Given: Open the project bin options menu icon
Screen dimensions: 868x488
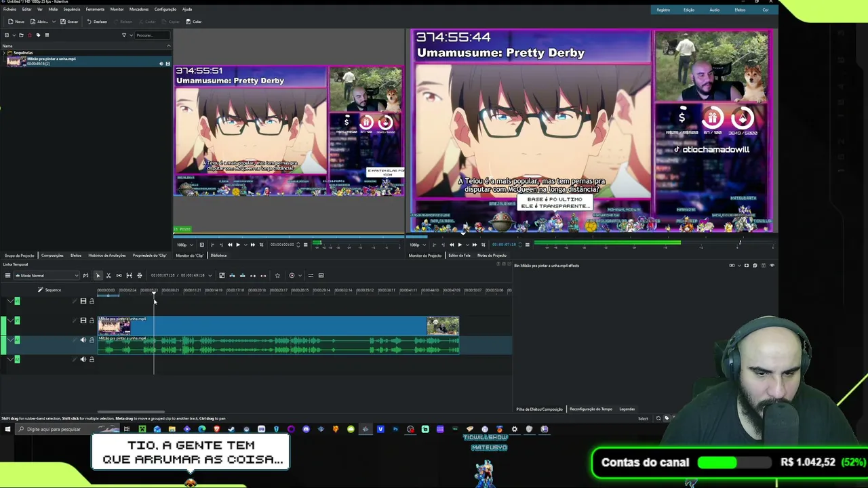Looking at the screenshot, I should pyautogui.click(x=47, y=35).
